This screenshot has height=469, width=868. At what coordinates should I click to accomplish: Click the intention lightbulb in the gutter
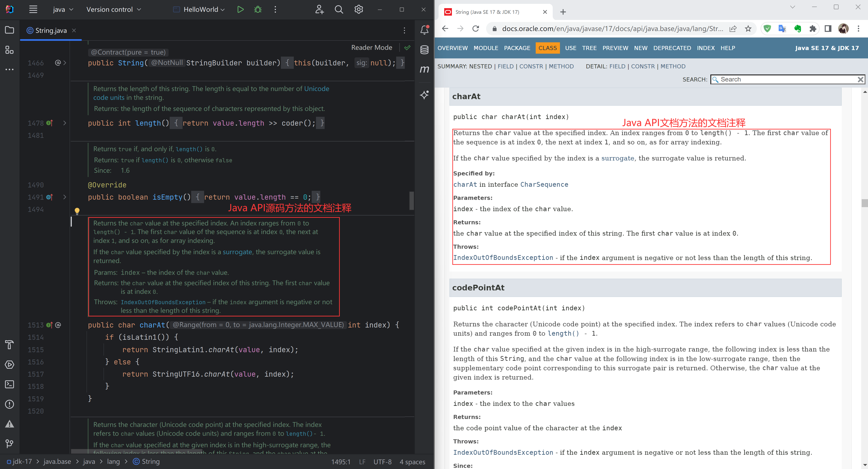point(77,211)
